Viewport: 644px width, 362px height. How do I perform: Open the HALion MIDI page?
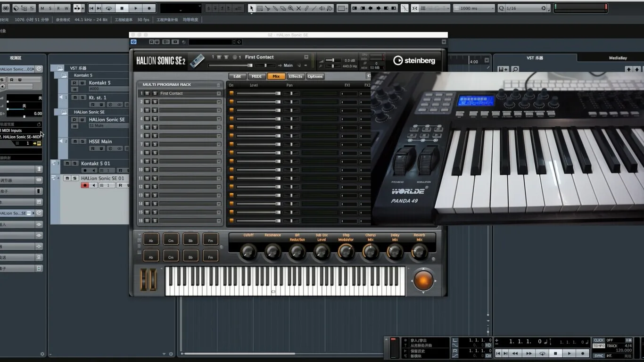256,76
